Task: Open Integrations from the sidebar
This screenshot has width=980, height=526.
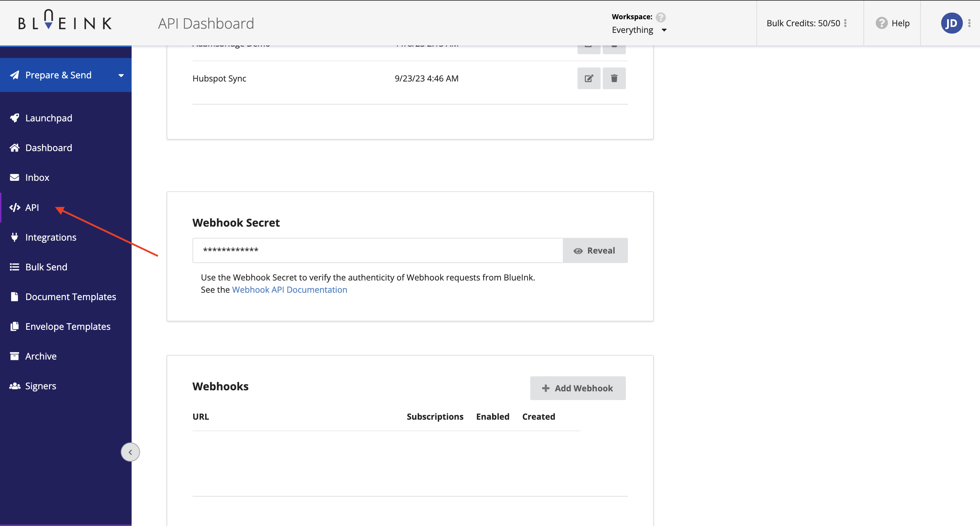Action: 51,237
